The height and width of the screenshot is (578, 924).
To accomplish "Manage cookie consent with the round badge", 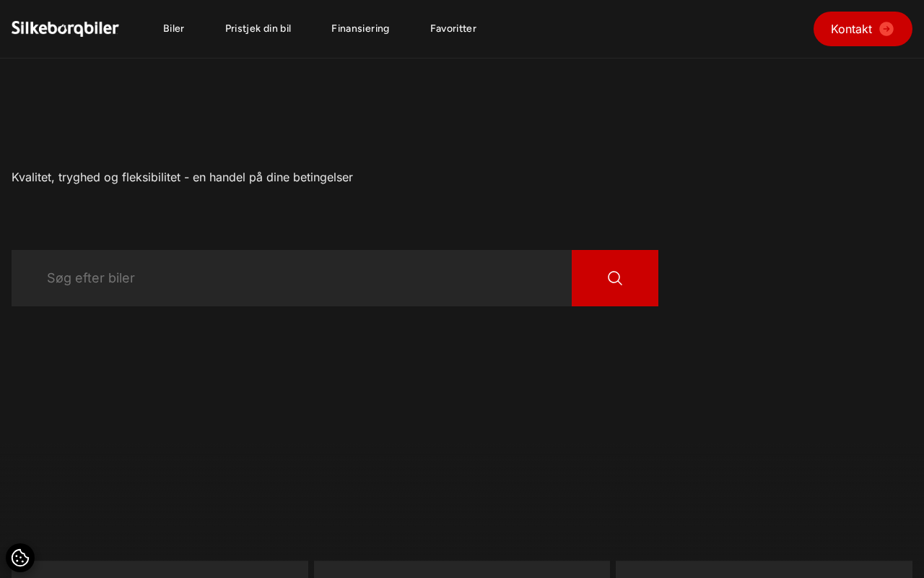I will pos(20,558).
